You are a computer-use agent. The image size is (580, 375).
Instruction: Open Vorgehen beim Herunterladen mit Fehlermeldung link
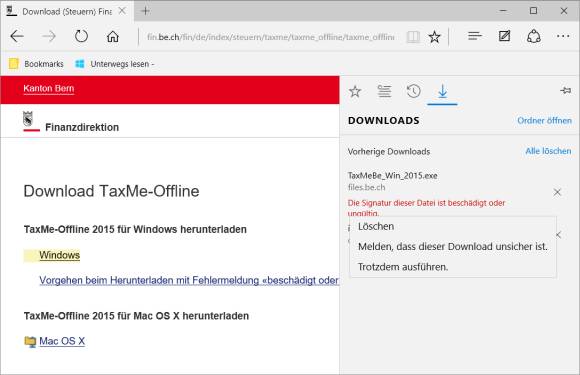tap(189, 280)
